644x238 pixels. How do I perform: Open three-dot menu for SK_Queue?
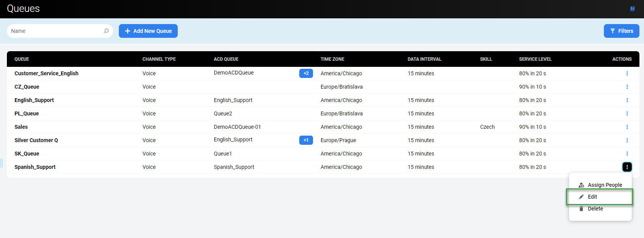tap(627, 154)
